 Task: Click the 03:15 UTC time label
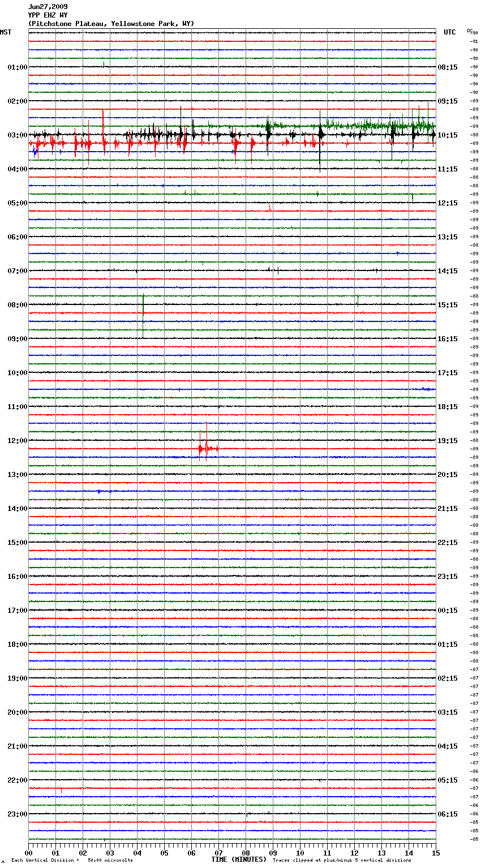[x=448, y=712]
